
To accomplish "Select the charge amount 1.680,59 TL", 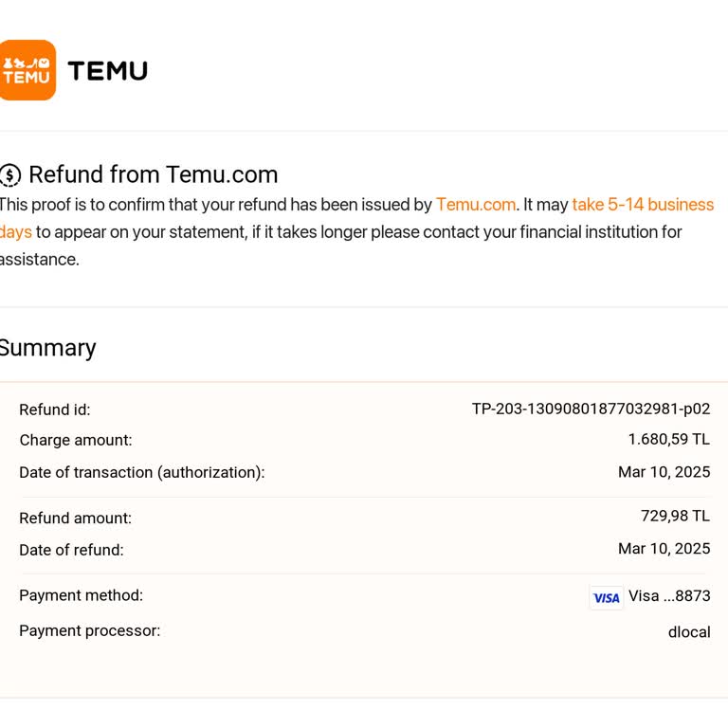I will (668, 440).
